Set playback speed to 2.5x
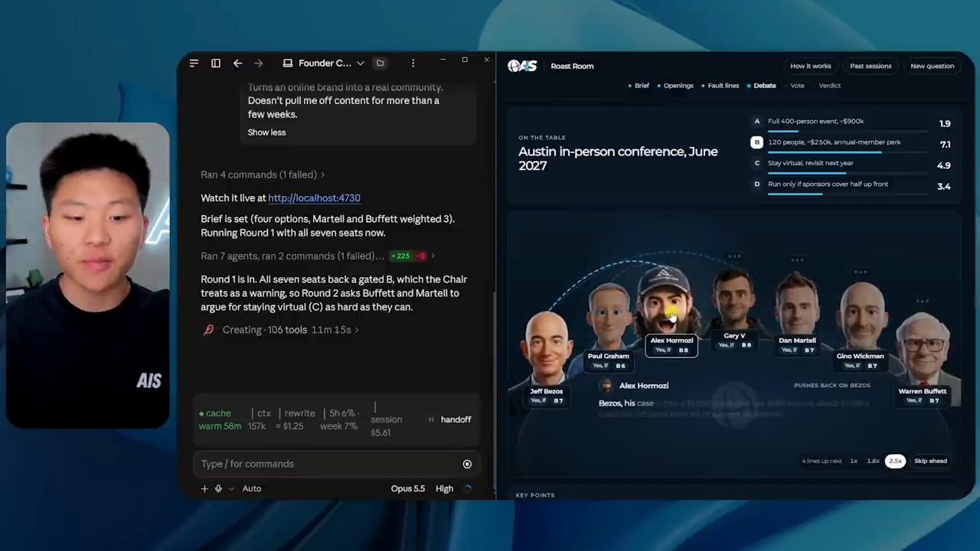Image resolution: width=980 pixels, height=551 pixels. [x=895, y=461]
